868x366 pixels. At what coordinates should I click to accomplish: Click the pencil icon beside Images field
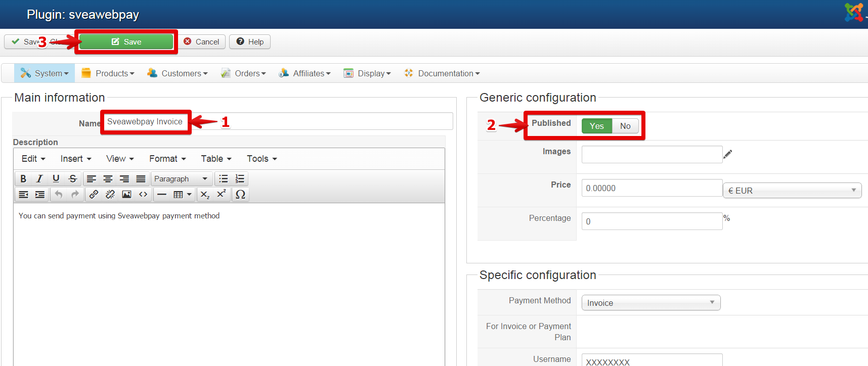tap(728, 154)
